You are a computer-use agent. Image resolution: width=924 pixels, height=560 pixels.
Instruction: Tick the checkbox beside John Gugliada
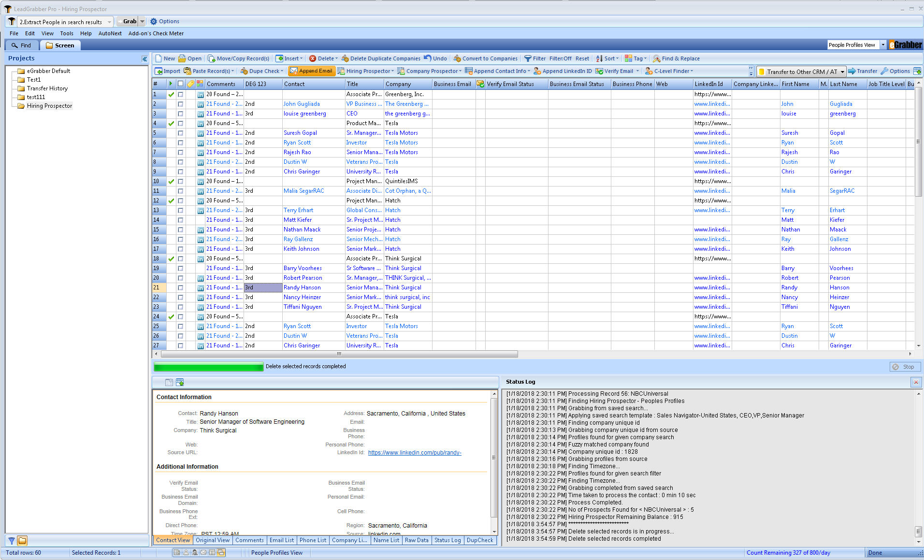(x=180, y=104)
